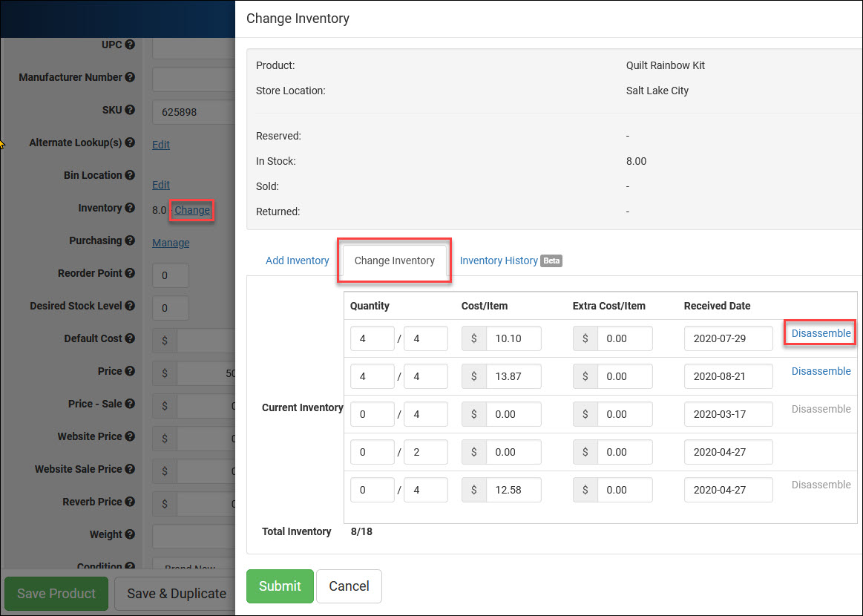Image resolution: width=863 pixels, height=616 pixels.
Task: Open the Purchasing Manage link
Action: point(171,243)
